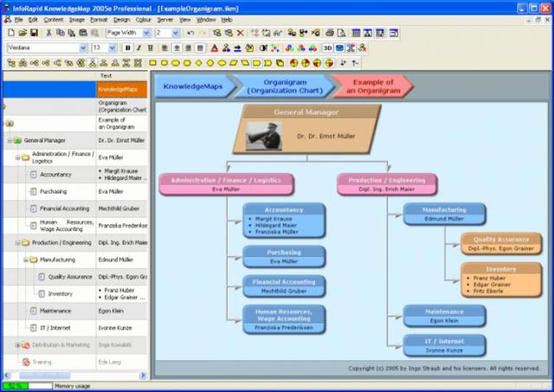Toggle right text alignment
The height and width of the screenshot is (392, 554).
[189, 48]
